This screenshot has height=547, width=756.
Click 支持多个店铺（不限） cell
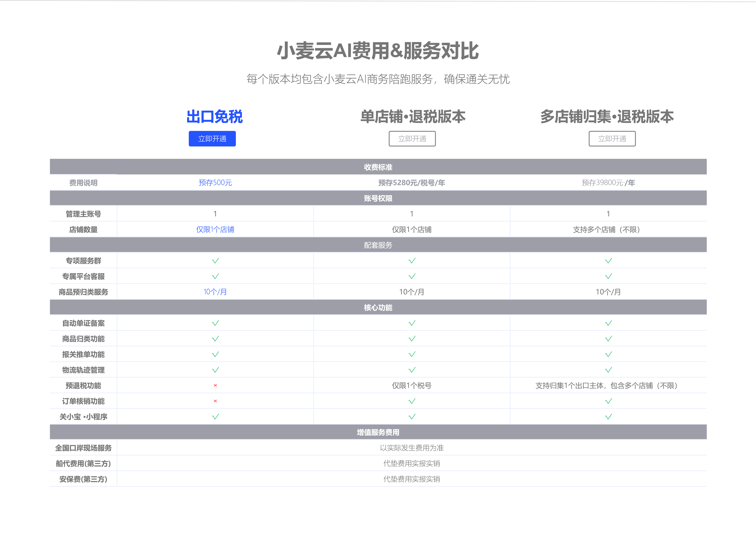(x=608, y=230)
